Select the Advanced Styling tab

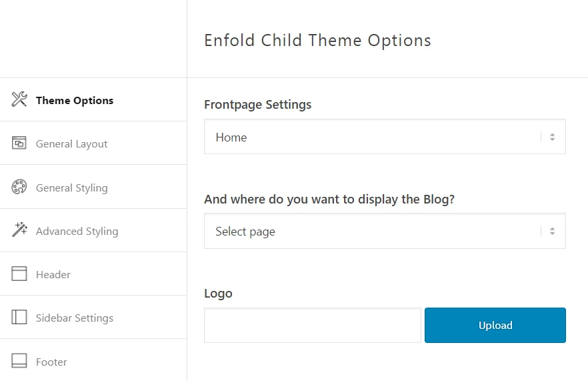[77, 231]
